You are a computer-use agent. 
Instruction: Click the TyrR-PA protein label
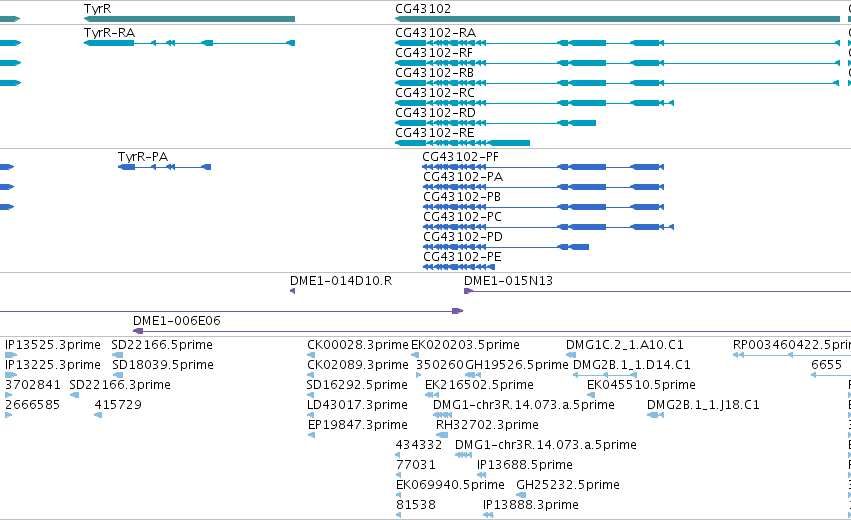coord(143,157)
